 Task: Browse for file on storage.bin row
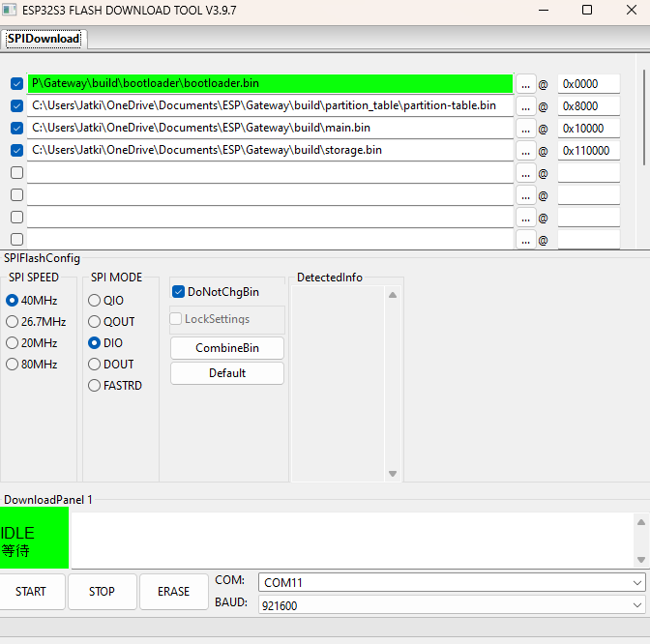(x=525, y=151)
